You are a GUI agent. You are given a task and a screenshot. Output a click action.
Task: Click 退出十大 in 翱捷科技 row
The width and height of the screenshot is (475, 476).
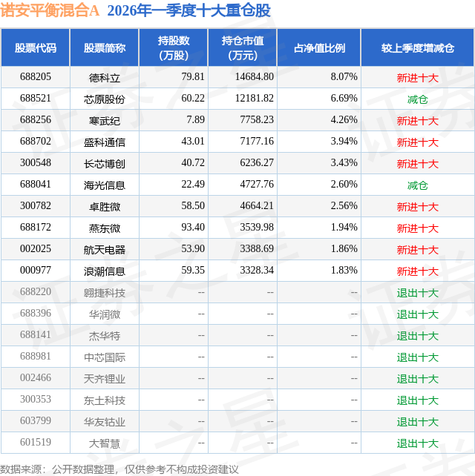click(x=418, y=293)
